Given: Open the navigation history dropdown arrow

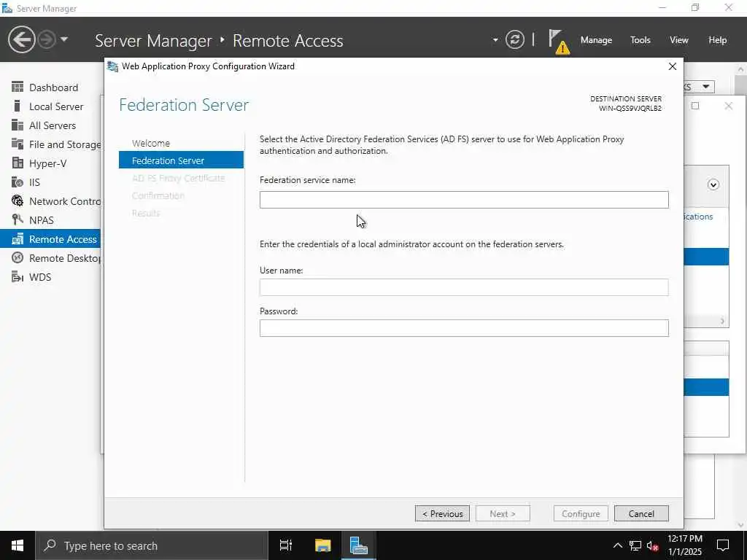Looking at the screenshot, I should pyautogui.click(x=64, y=39).
